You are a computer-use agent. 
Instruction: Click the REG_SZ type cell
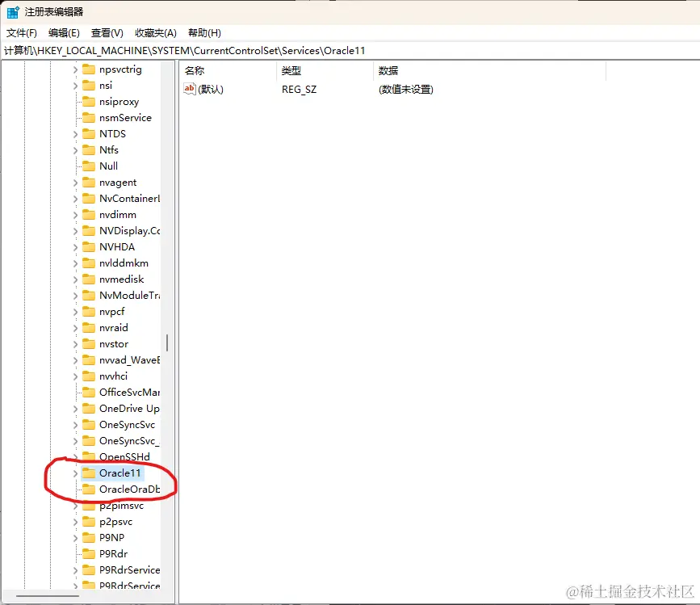coord(299,90)
